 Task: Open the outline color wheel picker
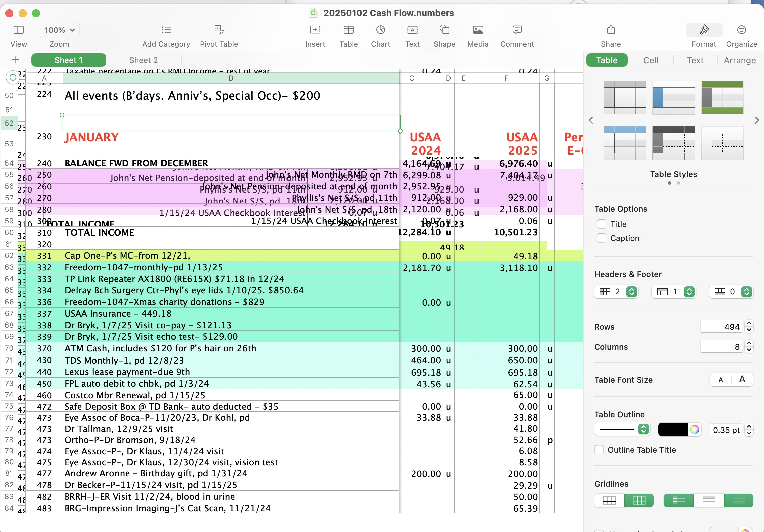tap(695, 429)
